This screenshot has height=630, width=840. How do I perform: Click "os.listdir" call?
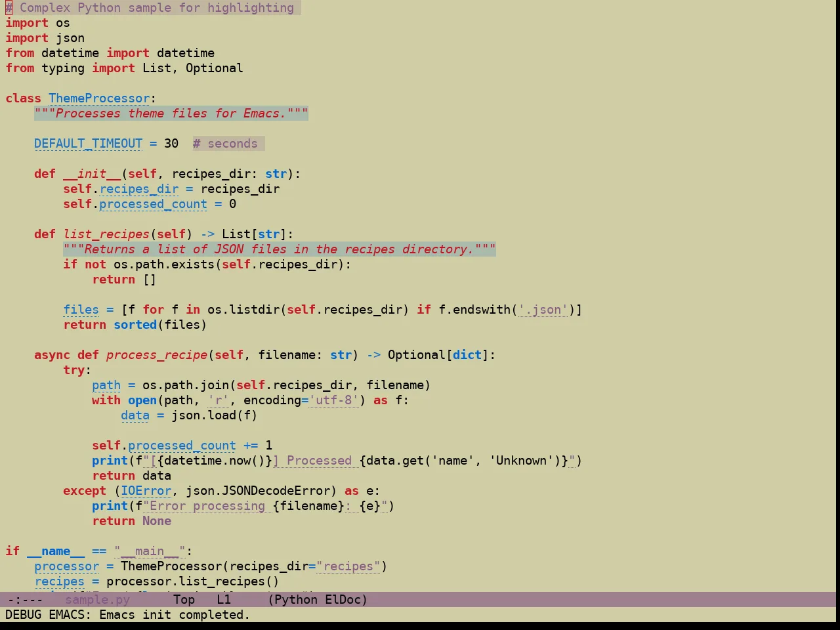(x=243, y=310)
